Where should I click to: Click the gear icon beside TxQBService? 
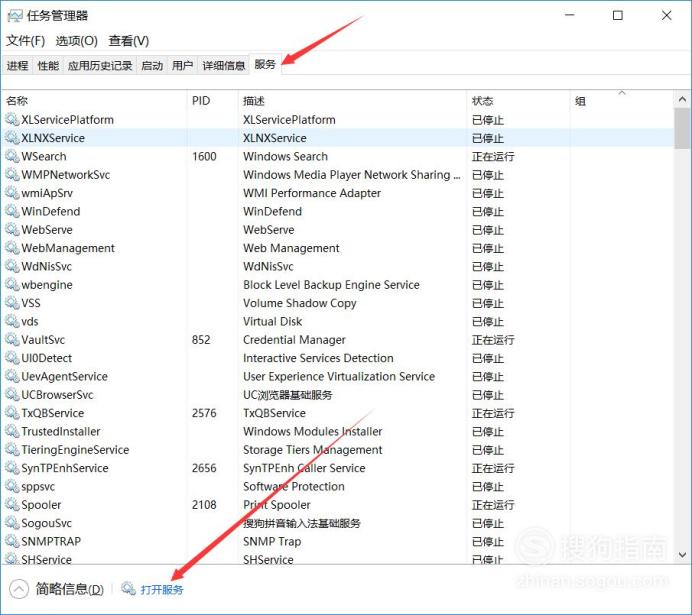[x=12, y=413]
